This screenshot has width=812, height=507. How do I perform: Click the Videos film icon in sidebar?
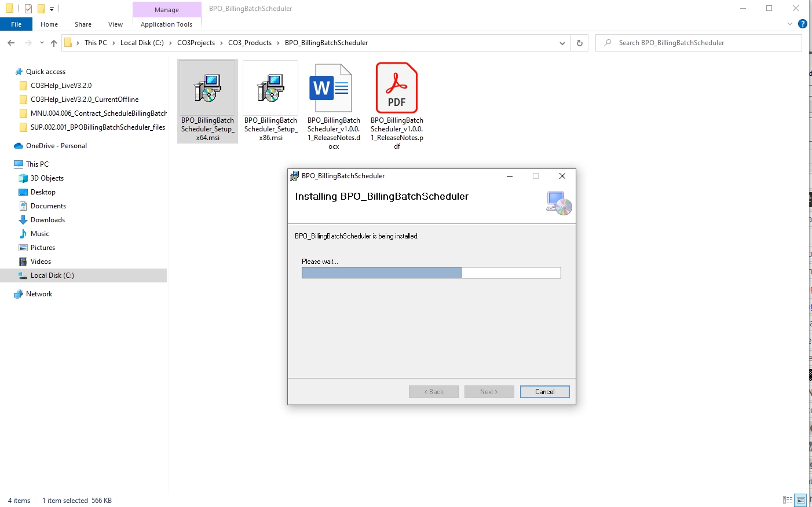23,262
